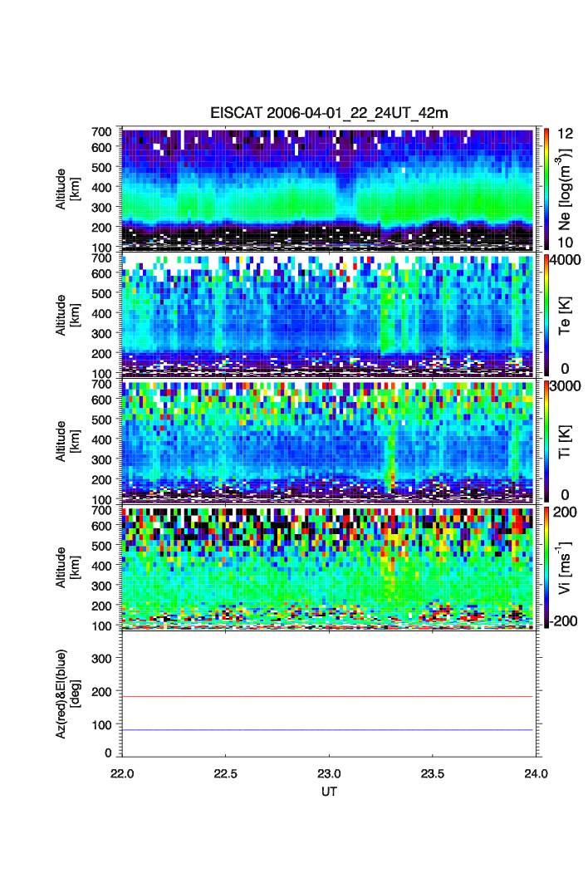Click the blue elevation line
The image size is (588, 883).
click(x=327, y=730)
